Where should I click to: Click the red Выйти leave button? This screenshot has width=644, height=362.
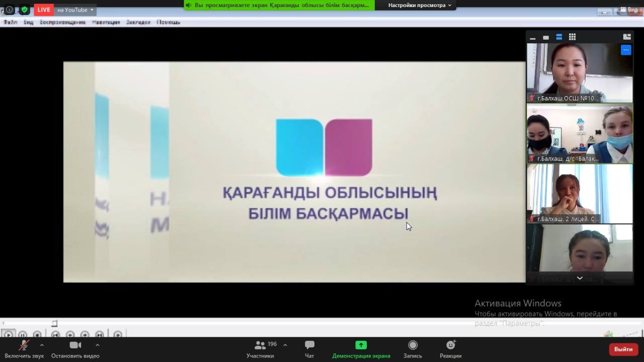click(623, 349)
